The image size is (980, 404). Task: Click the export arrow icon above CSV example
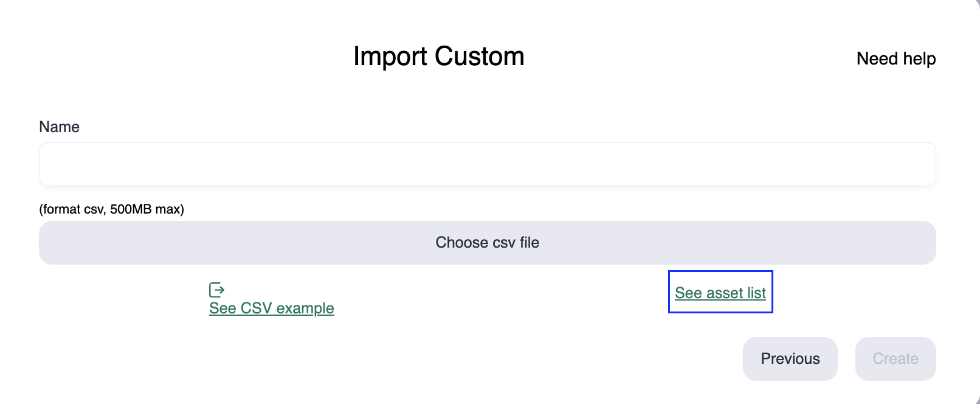(217, 290)
